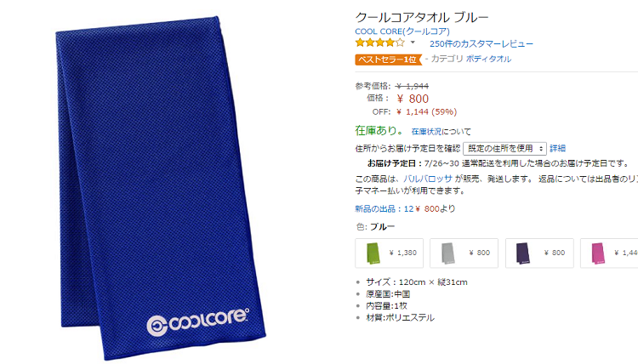Select the pink towel color swatch
This screenshot has height=364, width=638.
point(609,253)
